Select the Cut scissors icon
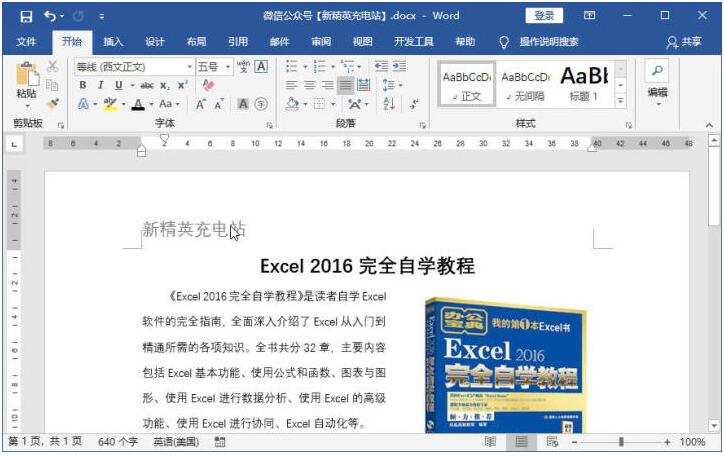The height and width of the screenshot is (456, 724). 53,66
